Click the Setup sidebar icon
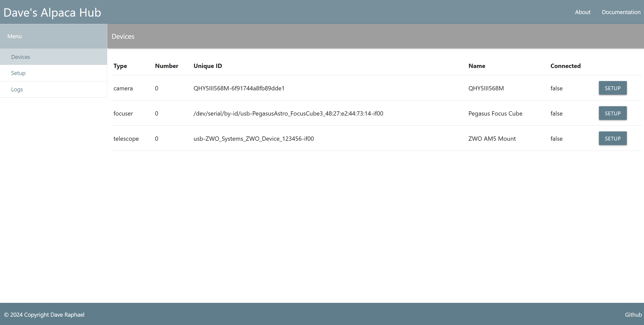 pyautogui.click(x=18, y=73)
